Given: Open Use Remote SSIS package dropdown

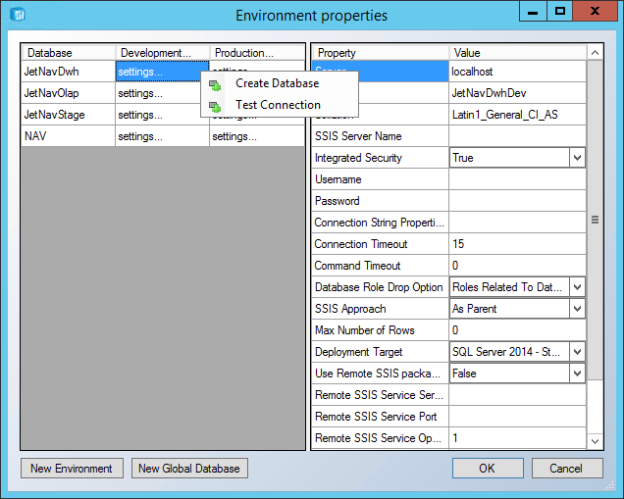Looking at the screenshot, I should [577, 373].
